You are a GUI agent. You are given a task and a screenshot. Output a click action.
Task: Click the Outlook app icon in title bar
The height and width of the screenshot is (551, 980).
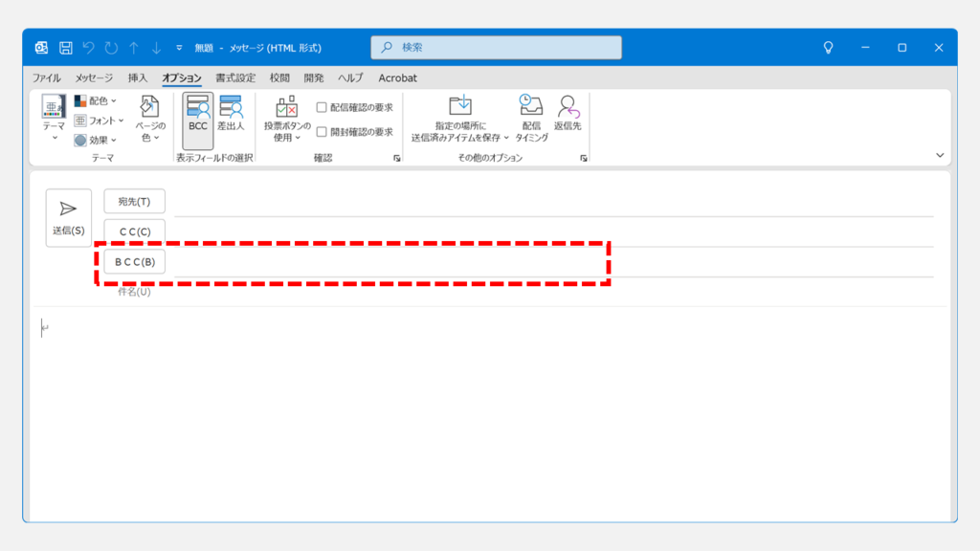pos(41,48)
